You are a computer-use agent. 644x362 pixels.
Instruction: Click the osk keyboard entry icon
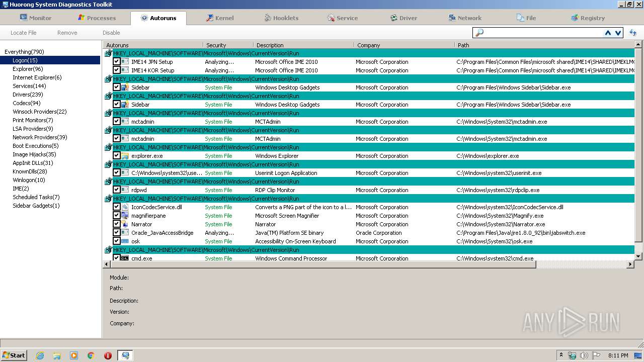[x=125, y=241]
